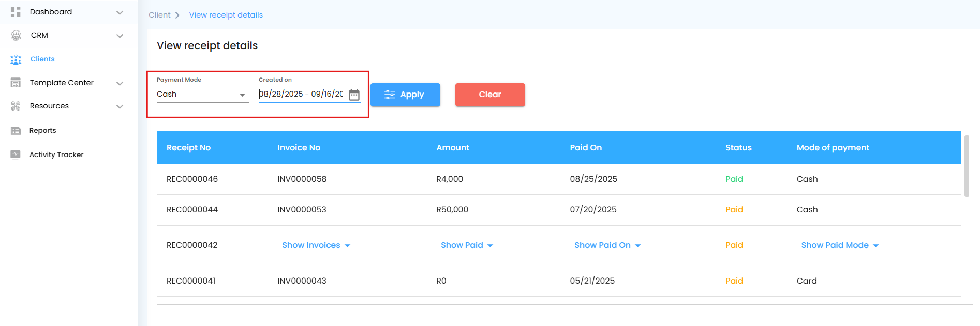The width and height of the screenshot is (980, 326).
Task: Click the 08/25/2025 paid date
Action: [x=593, y=179]
